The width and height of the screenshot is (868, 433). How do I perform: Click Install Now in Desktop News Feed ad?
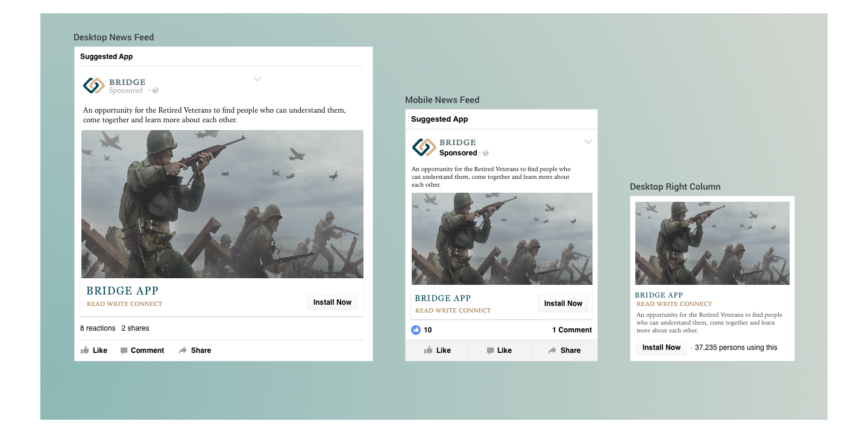point(332,302)
